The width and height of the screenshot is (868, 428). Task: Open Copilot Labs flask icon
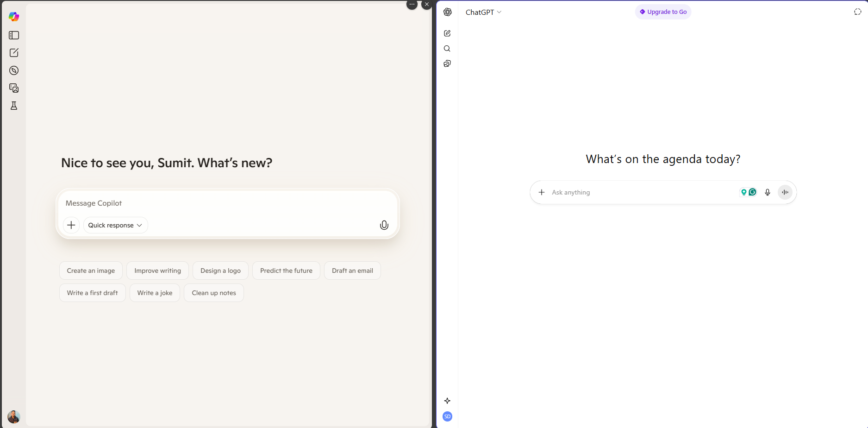(x=14, y=106)
